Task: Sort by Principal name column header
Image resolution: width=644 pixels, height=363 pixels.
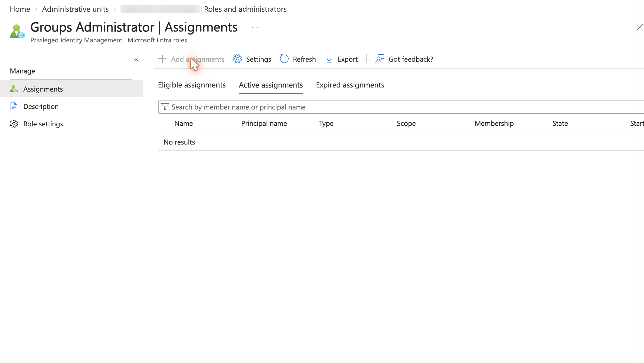Action: click(x=264, y=123)
